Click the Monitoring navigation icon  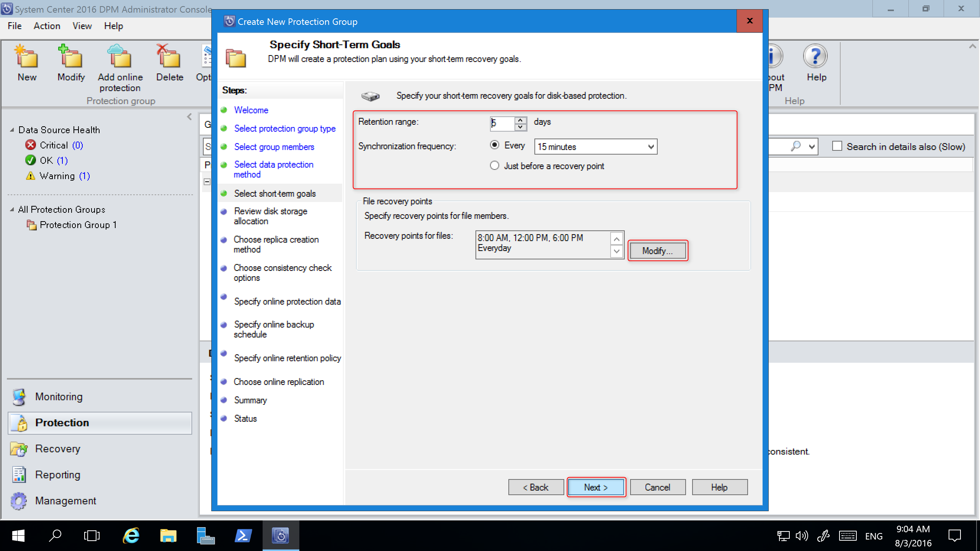(20, 396)
